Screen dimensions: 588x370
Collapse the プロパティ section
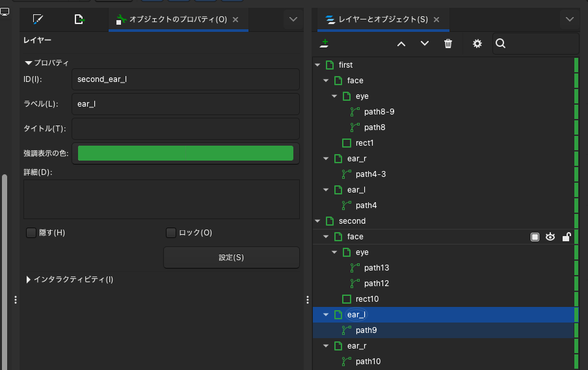(28, 63)
